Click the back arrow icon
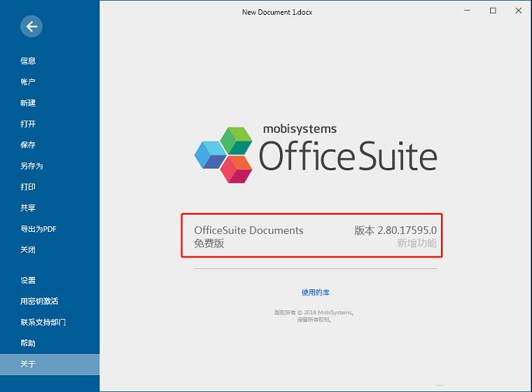Viewport: 532px width, 392px height. 32,26
